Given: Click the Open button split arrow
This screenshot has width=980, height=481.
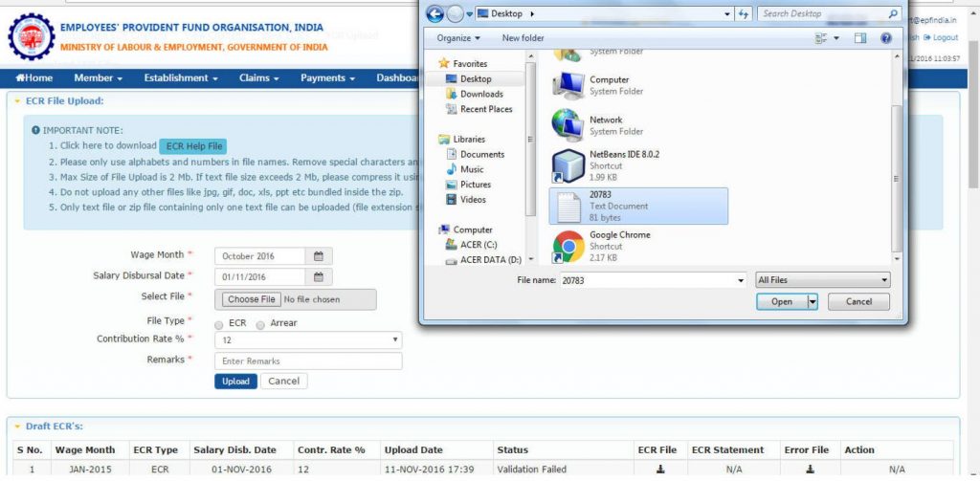Looking at the screenshot, I should point(813,302).
